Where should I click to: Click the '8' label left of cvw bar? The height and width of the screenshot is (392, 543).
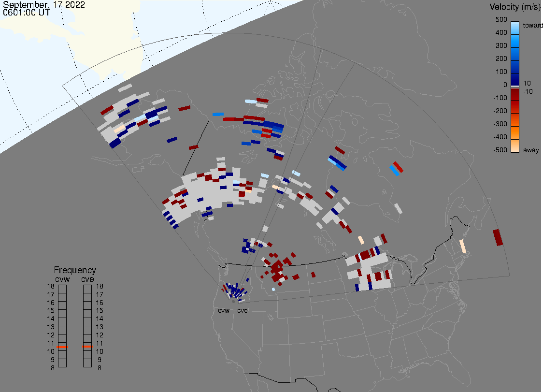(x=53, y=368)
